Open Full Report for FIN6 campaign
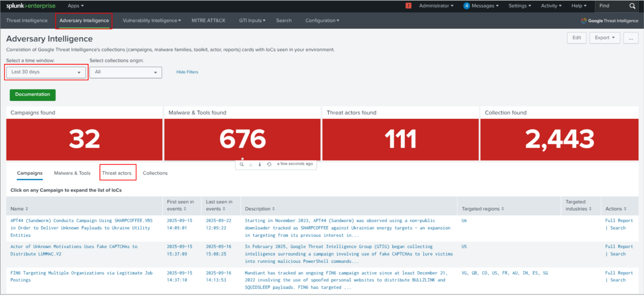Screen dimensions: 644x296 coord(619,273)
